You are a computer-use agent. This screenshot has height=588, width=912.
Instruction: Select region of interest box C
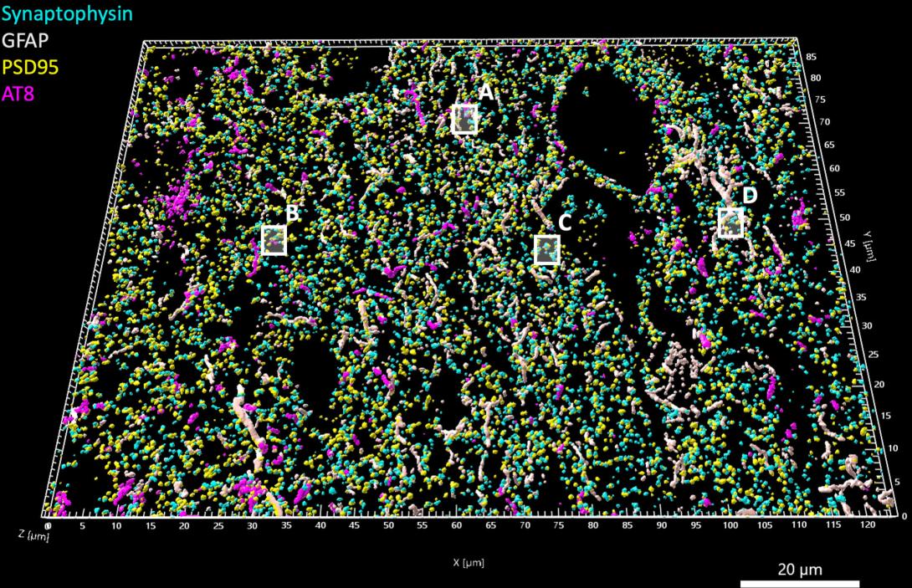[x=546, y=251]
